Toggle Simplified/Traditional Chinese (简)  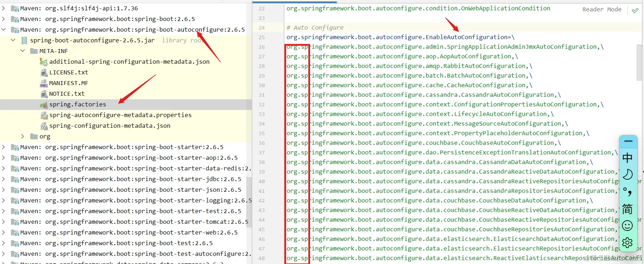pyautogui.click(x=627, y=209)
